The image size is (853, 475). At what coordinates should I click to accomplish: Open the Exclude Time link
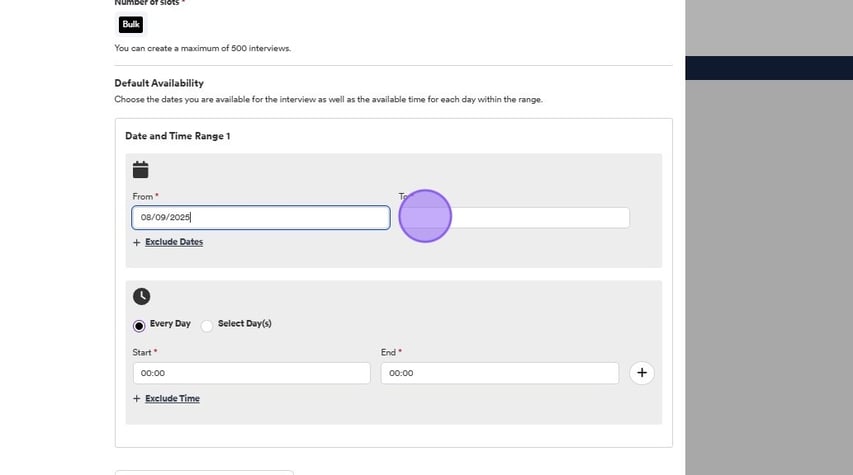tap(172, 399)
